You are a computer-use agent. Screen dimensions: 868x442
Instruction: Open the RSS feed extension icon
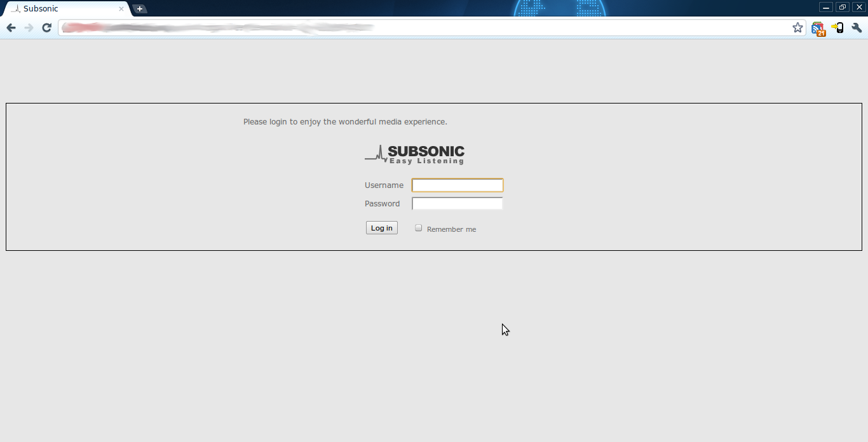point(818,29)
